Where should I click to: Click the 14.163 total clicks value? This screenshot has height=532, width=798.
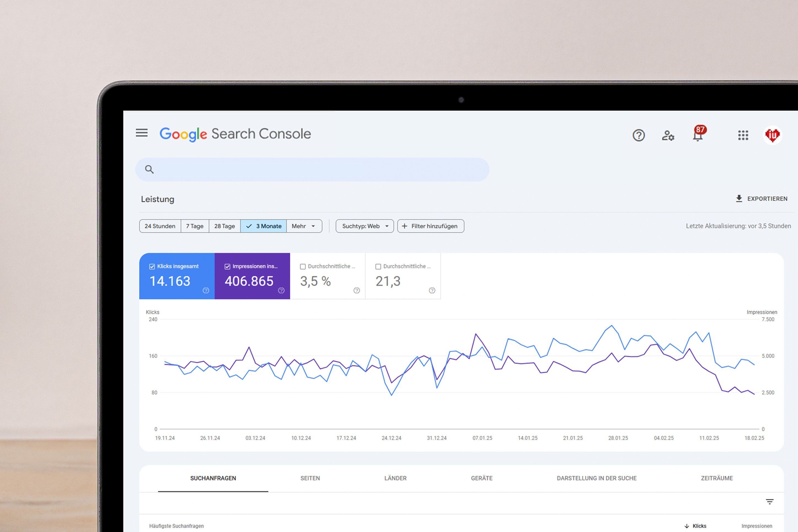(x=170, y=281)
